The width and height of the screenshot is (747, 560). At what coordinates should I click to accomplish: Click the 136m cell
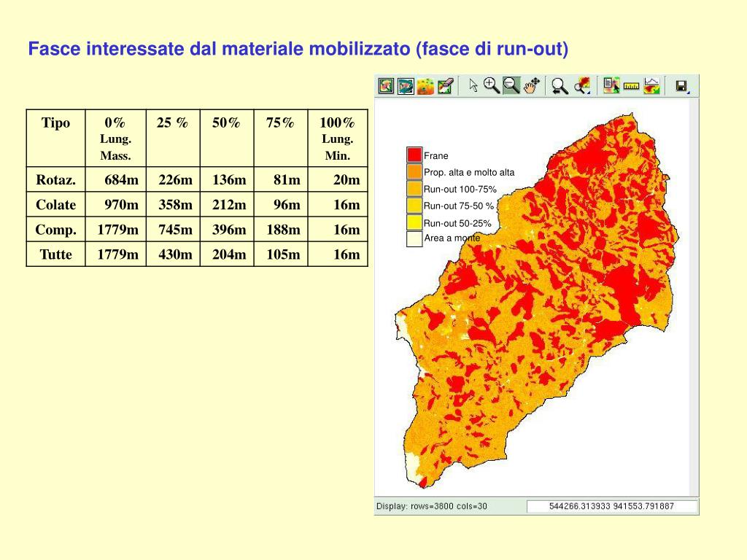coord(227,179)
